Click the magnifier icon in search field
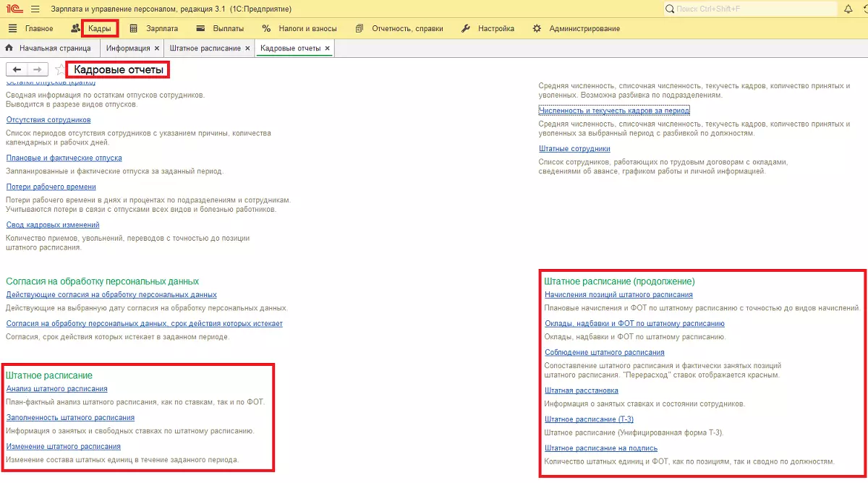868x483 pixels. pyautogui.click(x=670, y=9)
